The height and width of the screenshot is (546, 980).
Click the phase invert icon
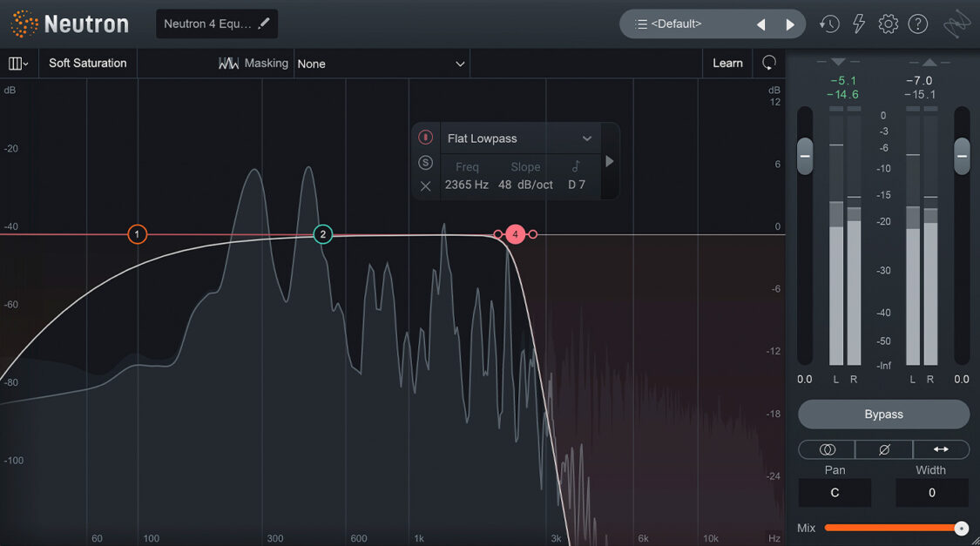(883, 449)
